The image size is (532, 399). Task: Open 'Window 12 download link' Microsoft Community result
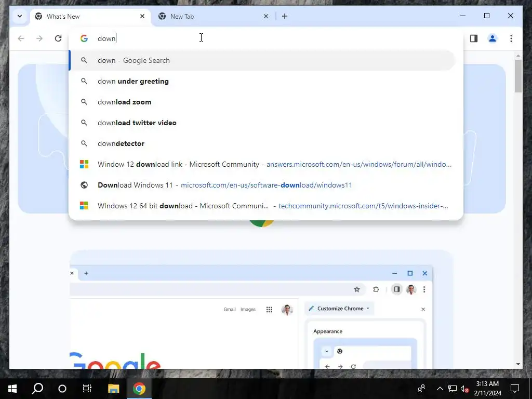[262, 164]
